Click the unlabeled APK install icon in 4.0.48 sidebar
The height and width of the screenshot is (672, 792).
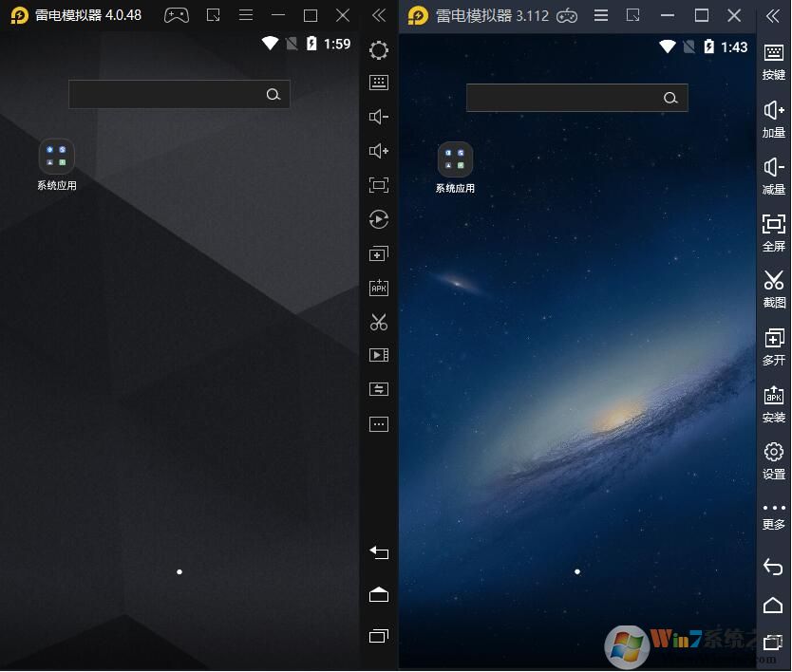379,288
